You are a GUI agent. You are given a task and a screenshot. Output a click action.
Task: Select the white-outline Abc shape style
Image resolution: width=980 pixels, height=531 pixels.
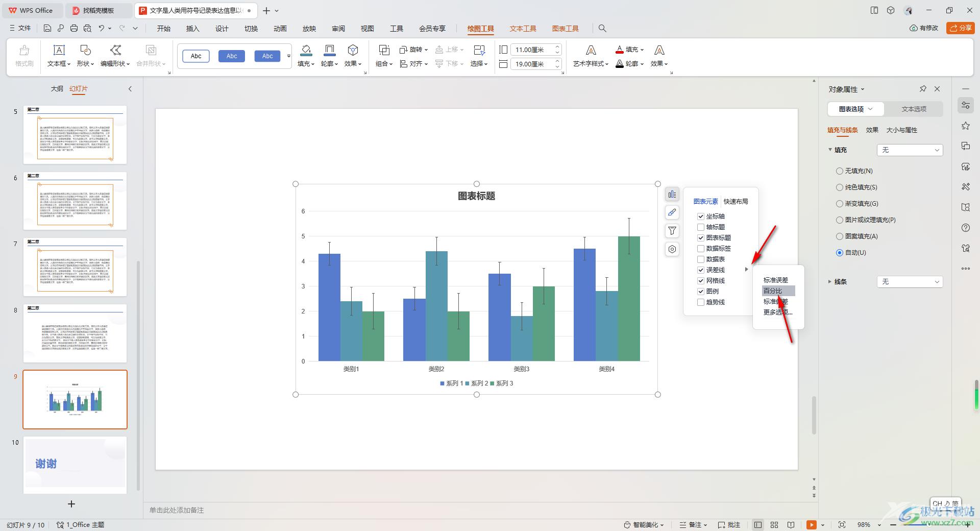click(x=196, y=56)
